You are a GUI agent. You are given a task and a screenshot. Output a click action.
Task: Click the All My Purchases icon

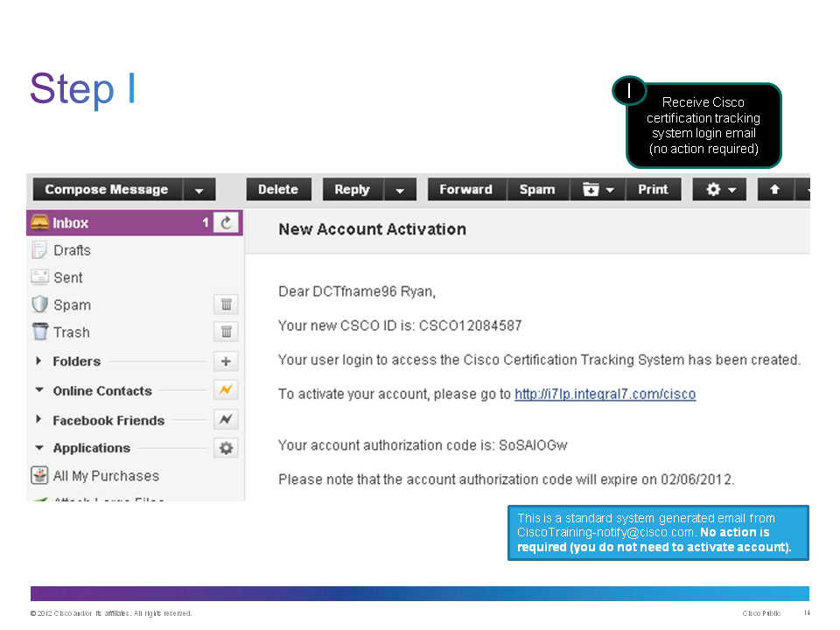(39, 475)
